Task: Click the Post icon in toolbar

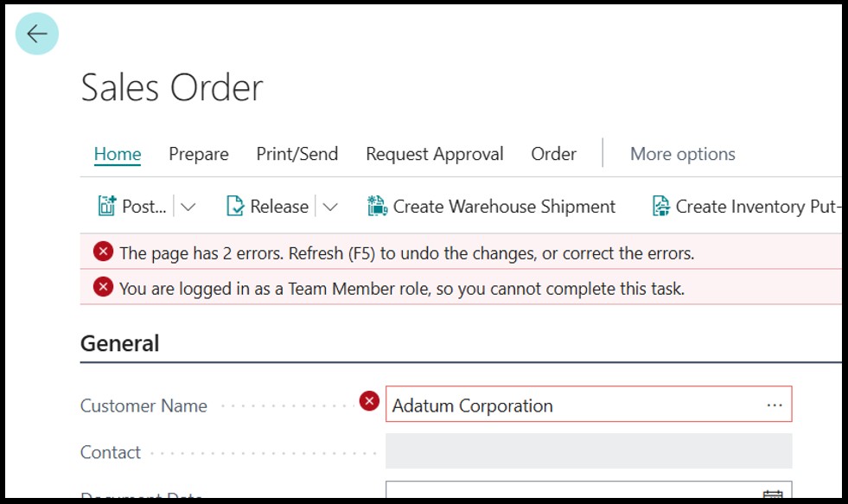Action: click(106, 206)
